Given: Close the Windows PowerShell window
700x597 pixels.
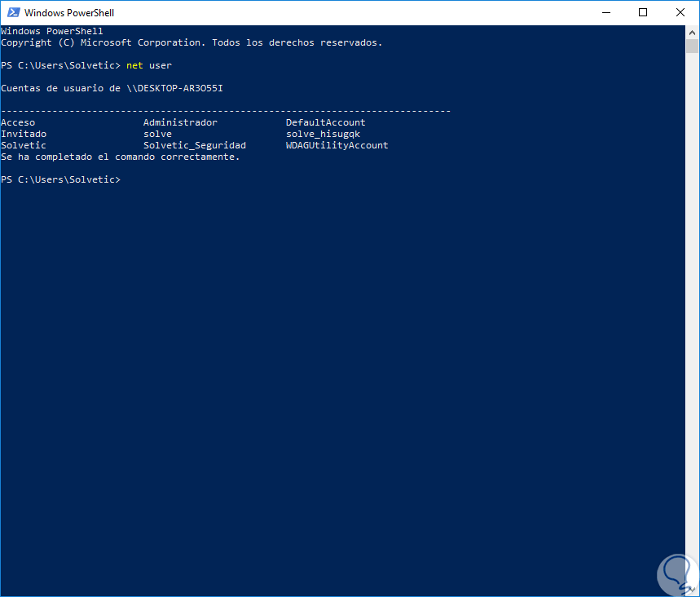Looking at the screenshot, I should click(680, 12).
